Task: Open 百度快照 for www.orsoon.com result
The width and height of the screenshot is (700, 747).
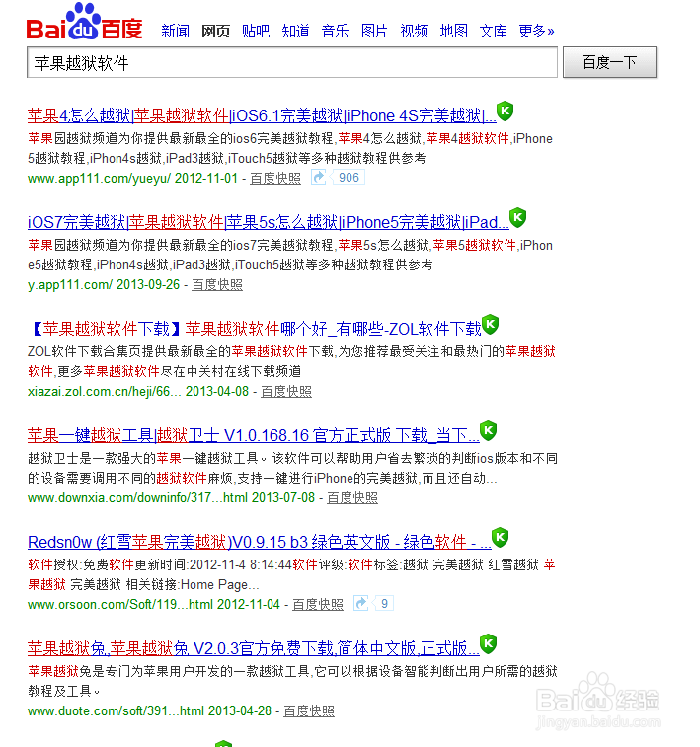Action: (x=317, y=605)
